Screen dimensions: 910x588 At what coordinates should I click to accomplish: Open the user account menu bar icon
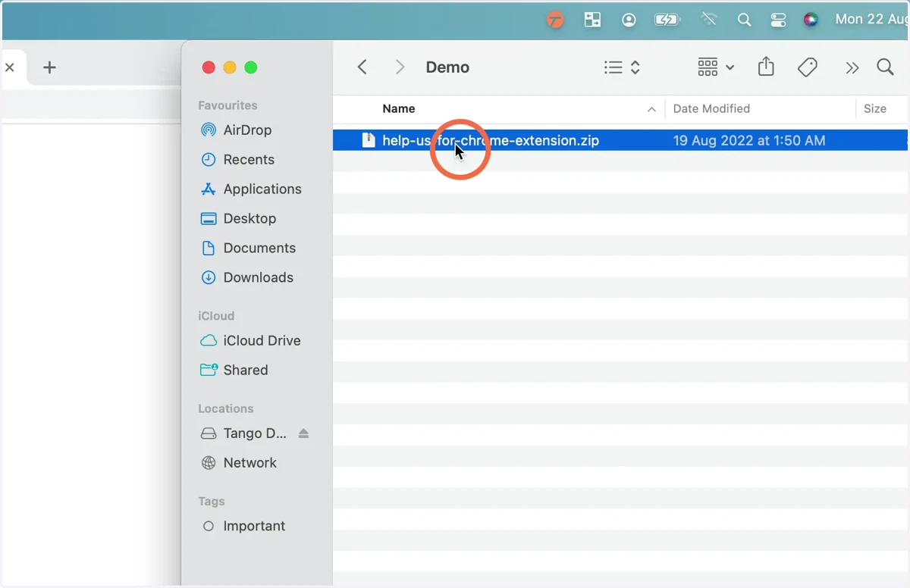click(629, 20)
